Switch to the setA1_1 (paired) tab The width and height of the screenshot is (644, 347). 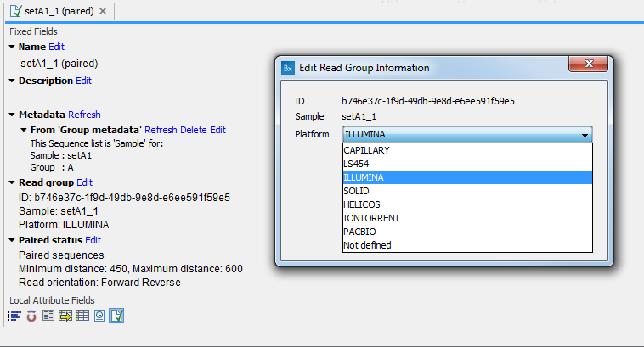(59, 12)
